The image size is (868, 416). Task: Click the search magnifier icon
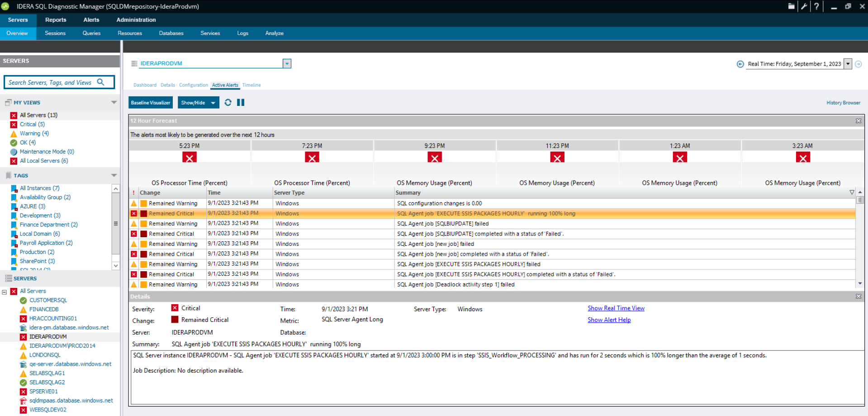coord(101,82)
